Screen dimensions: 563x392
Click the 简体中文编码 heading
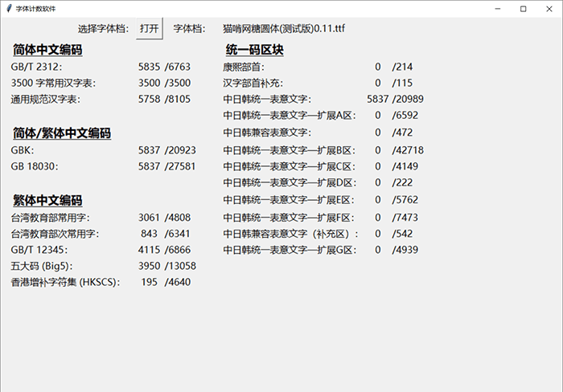tap(47, 50)
